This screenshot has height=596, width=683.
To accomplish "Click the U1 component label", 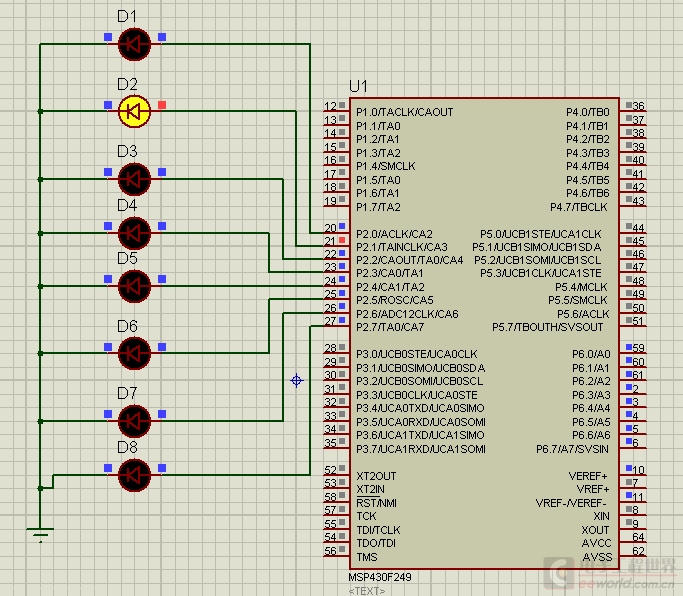I will (358, 86).
